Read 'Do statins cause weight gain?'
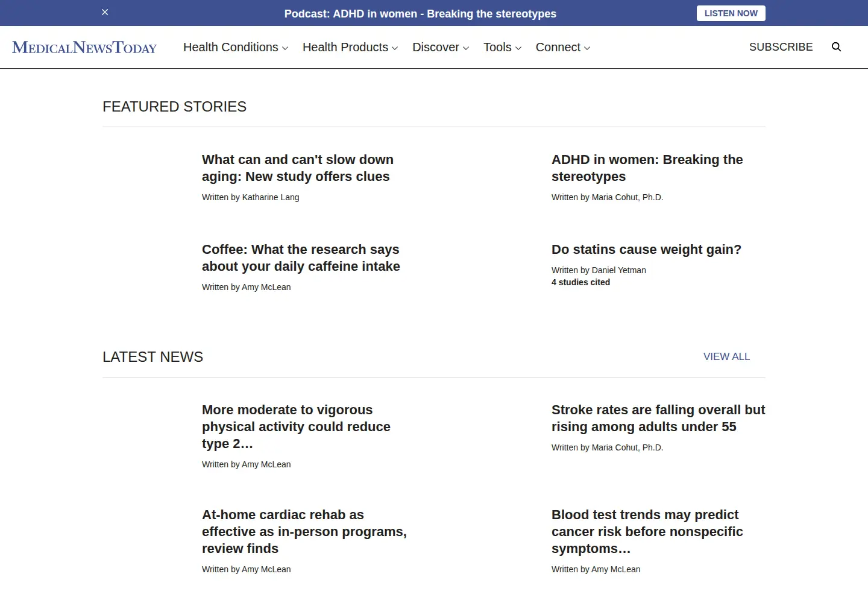Image resolution: width=868 pixels, height=603 pixels. [646, 250]
